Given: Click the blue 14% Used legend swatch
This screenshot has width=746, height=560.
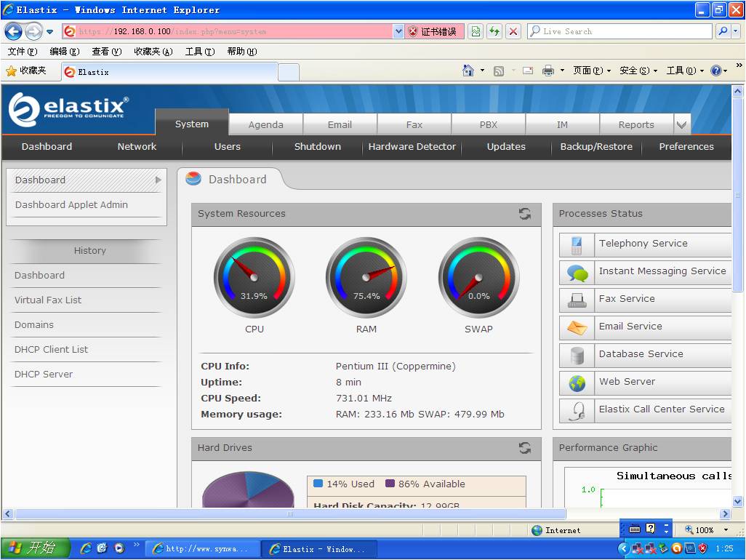Looking at the screenshot, I should (x=318, y=484).
